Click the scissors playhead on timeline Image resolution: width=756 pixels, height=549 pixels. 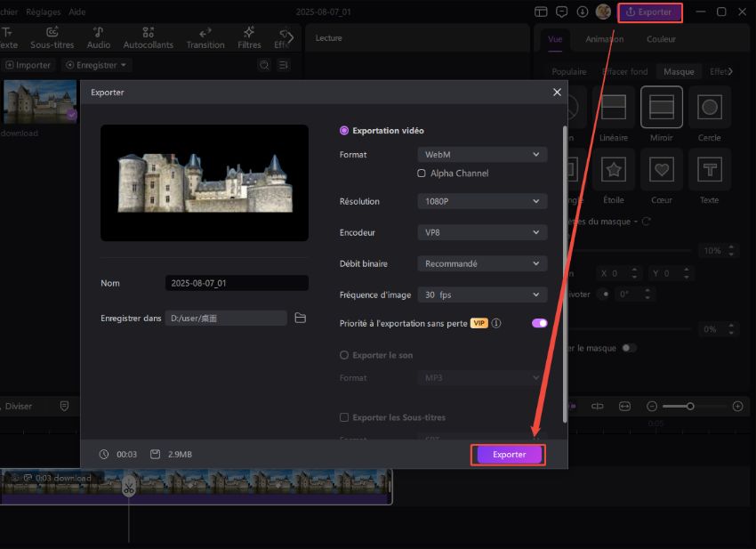pyautogui.click(x=128, y=487)
